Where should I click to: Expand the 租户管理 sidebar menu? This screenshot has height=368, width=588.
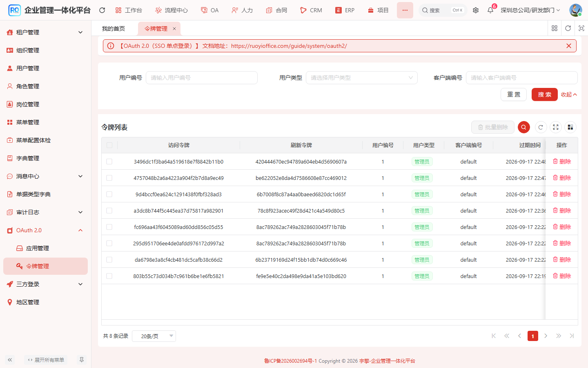pos(45,32)
